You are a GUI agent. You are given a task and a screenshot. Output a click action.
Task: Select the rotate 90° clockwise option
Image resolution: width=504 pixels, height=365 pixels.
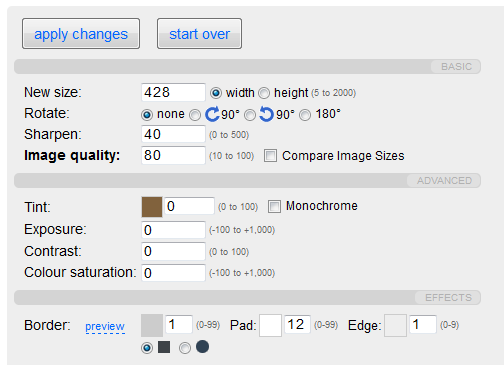pos(195,115)
